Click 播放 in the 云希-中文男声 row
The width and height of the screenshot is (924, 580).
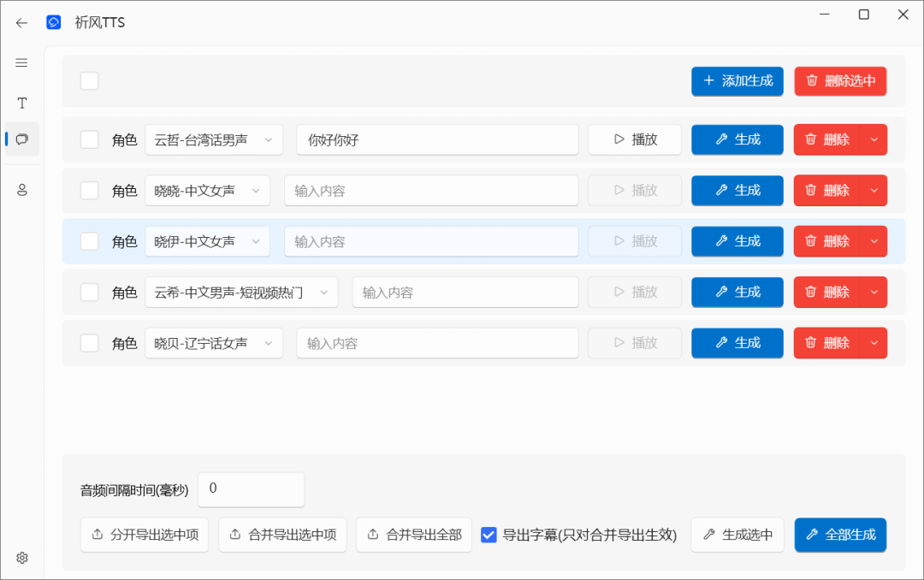pos(635,292)
